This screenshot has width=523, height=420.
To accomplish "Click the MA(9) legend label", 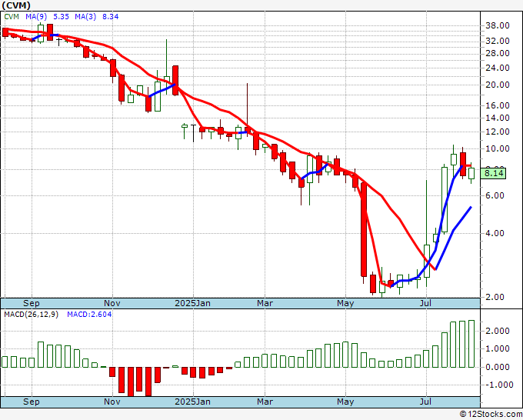I will coord(36,17).
